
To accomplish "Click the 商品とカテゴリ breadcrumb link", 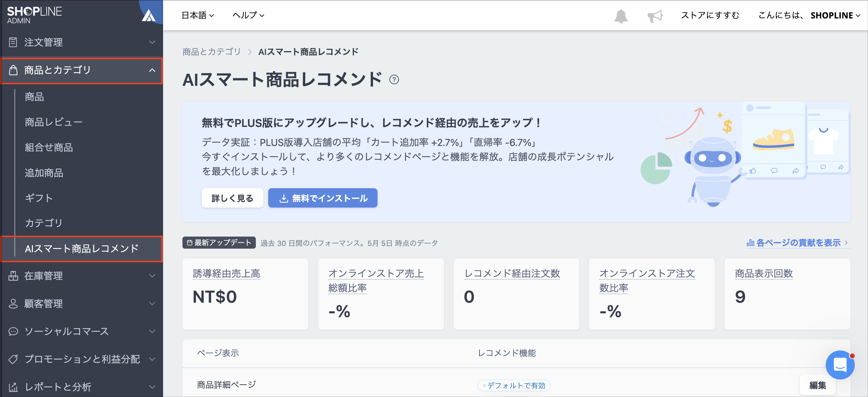I will 212,52.
